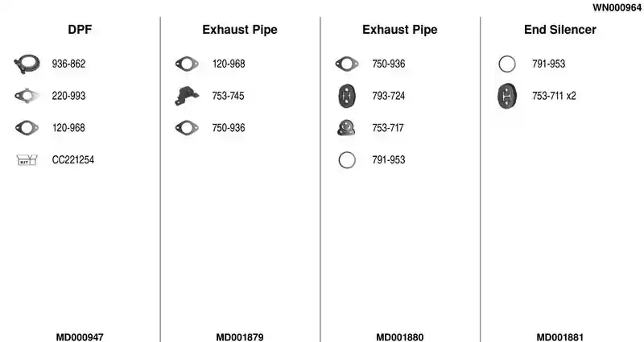
Task: Select the rubber mount icon for 753-717
Action: (346, 128)
